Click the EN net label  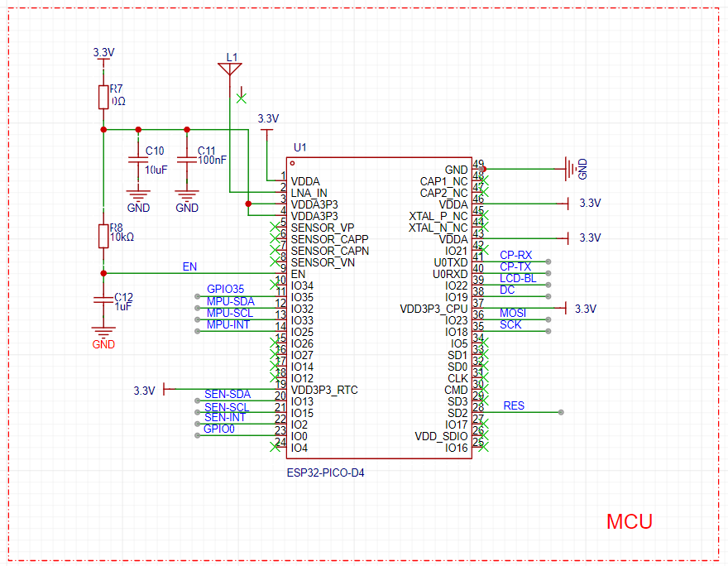(189, 266)
